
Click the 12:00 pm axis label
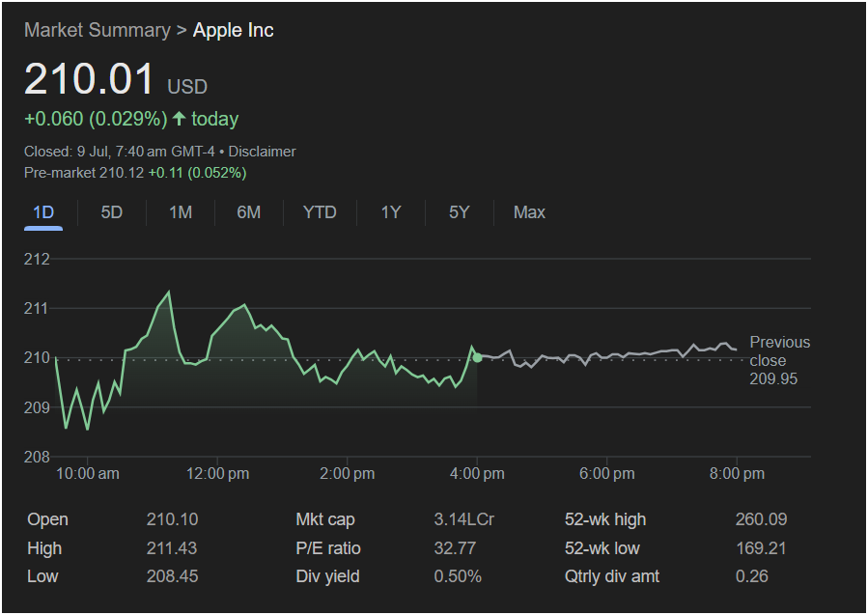tap(217, 474)
